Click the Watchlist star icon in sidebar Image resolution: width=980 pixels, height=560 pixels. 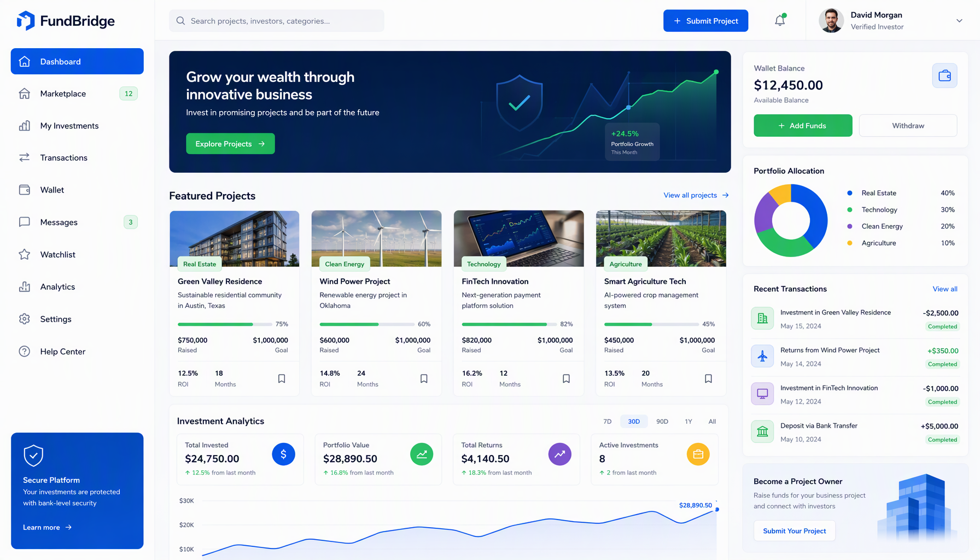click(x=25, y=254)
